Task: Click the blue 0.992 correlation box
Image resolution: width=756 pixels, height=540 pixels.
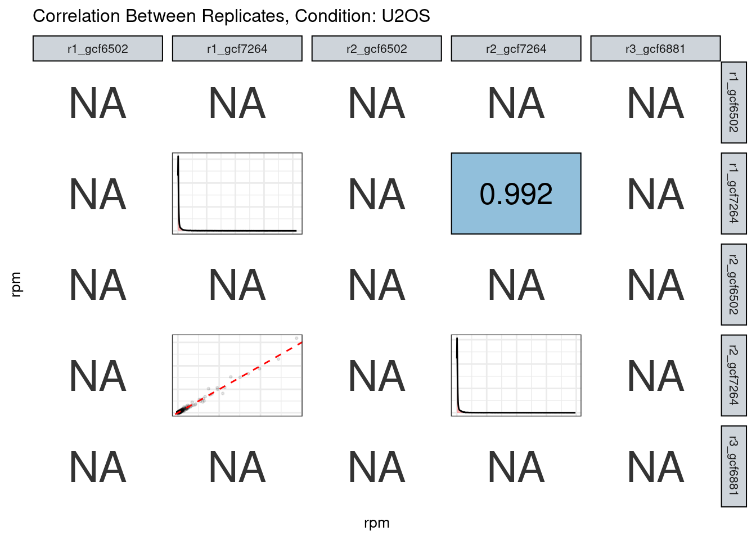Action: 516,193
